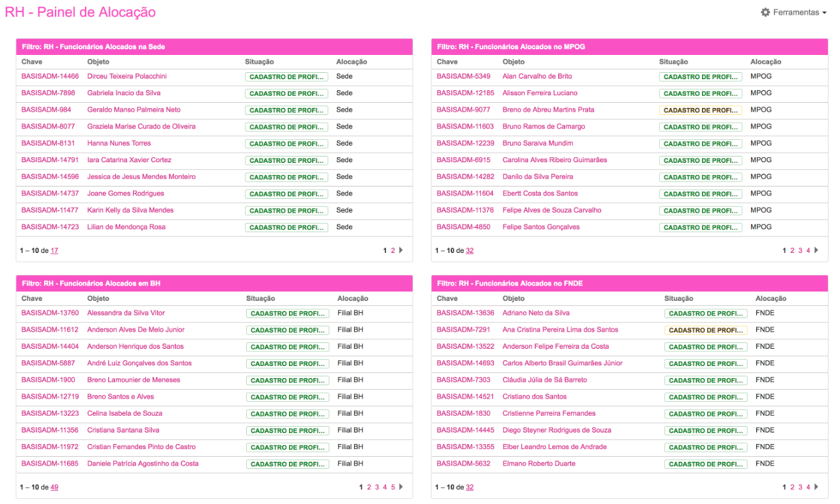The image size is (840, 504).
Task: Open the Ferramentas gear menu
Action: point(793,12)
